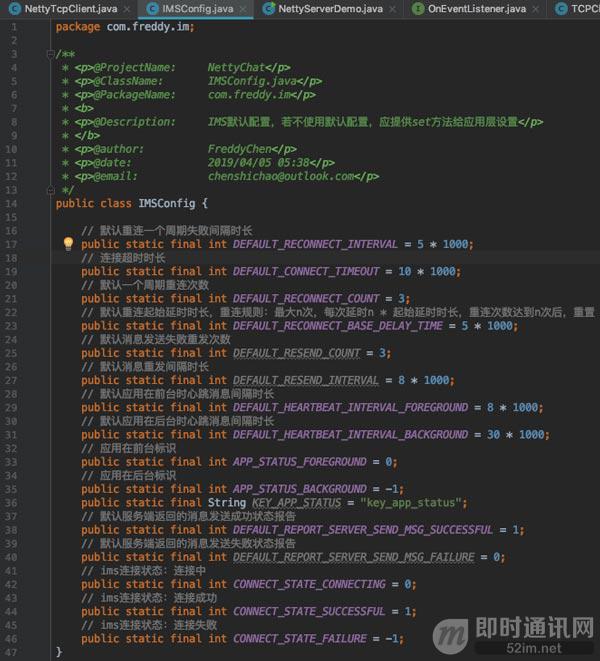Click line number 47 in the gutter

point(11,652)
